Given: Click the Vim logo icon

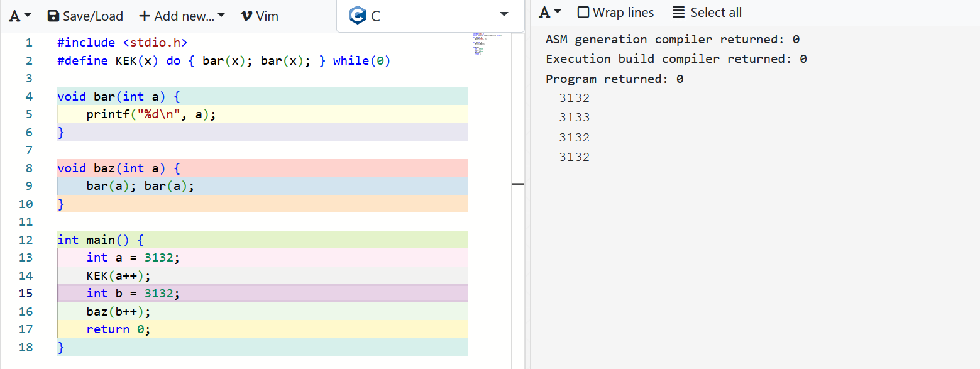Looking at the screenshot, I should click(247, 16).
